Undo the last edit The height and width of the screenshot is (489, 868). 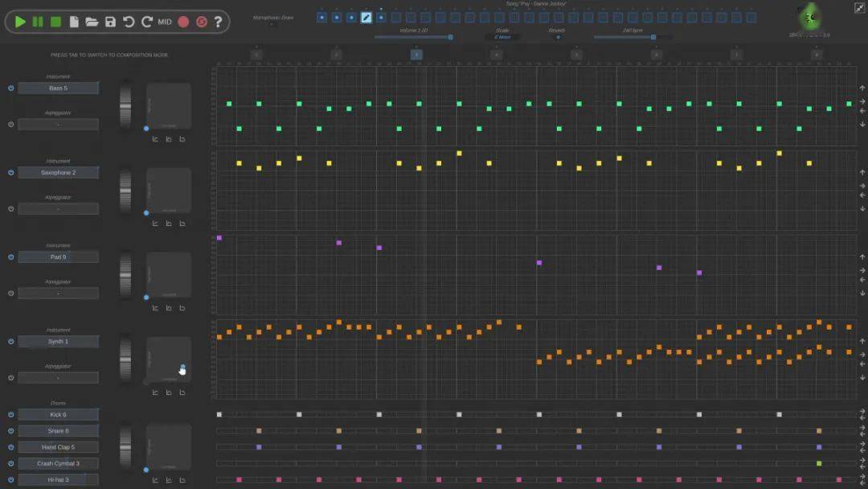(129, 22)
